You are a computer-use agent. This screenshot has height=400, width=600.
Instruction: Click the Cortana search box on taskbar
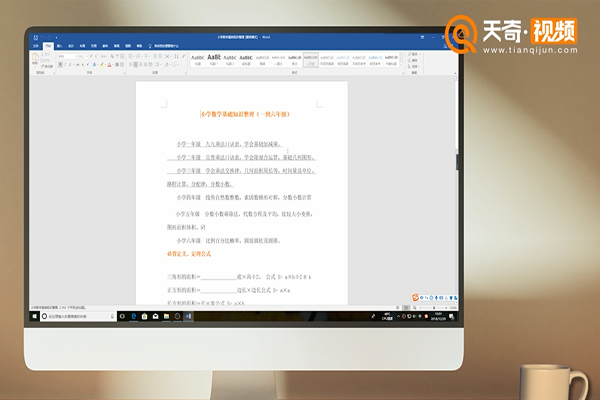(78, 317)
